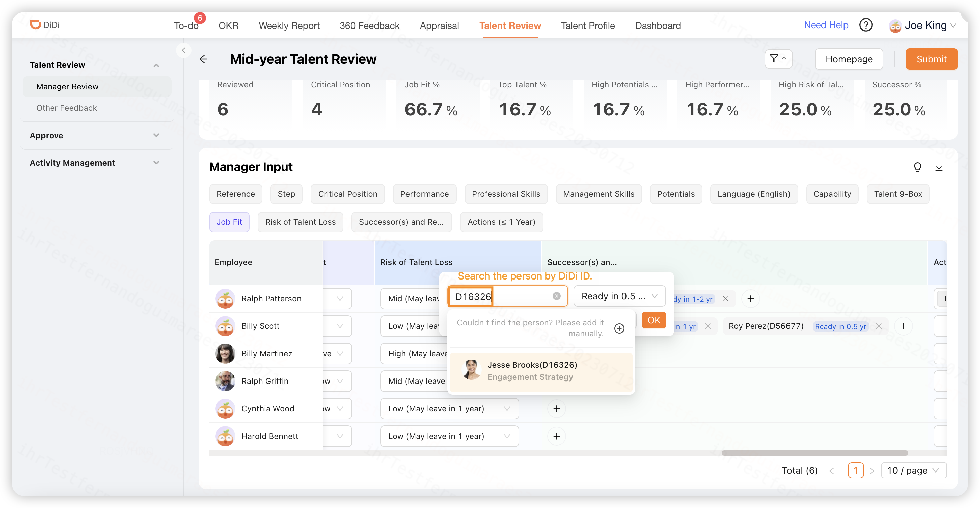Add successor in Billy Scott row
The width and height of the screenshot is (980, 508).
(x=903, y=326)
